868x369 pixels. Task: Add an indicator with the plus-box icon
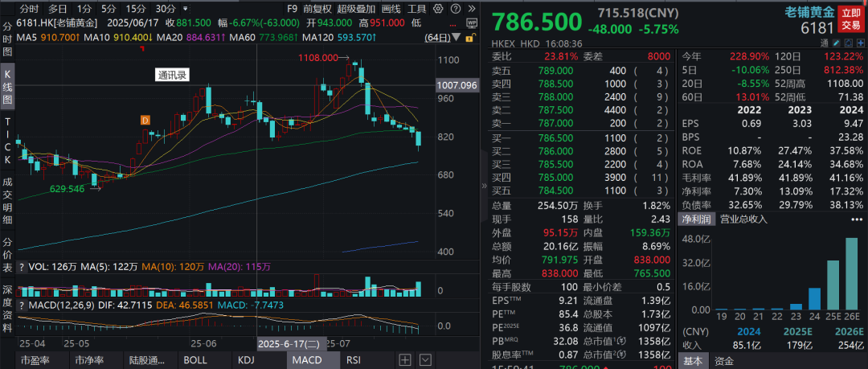pyautogui.click(x=405, y=359)
